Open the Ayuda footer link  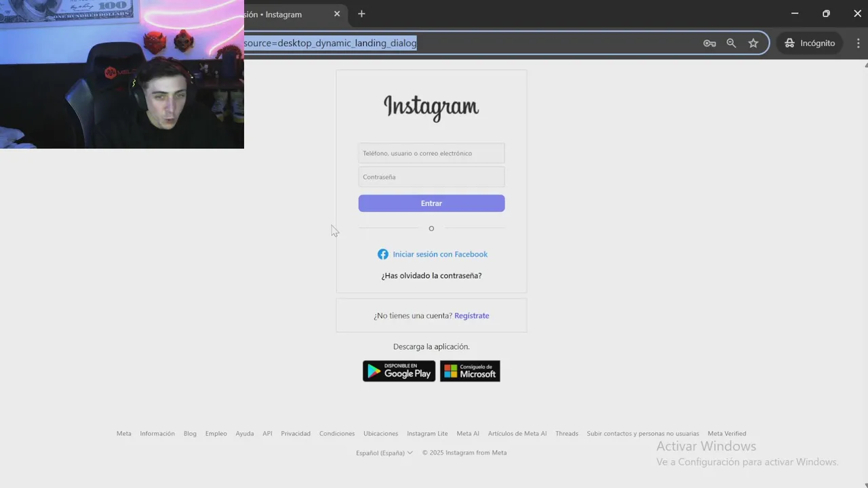245,434
